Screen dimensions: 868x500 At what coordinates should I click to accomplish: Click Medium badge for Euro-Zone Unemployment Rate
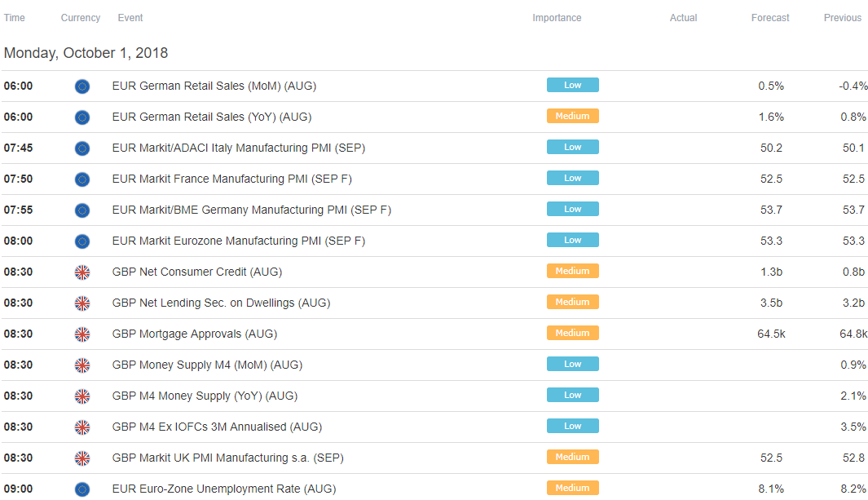point(572,489)
